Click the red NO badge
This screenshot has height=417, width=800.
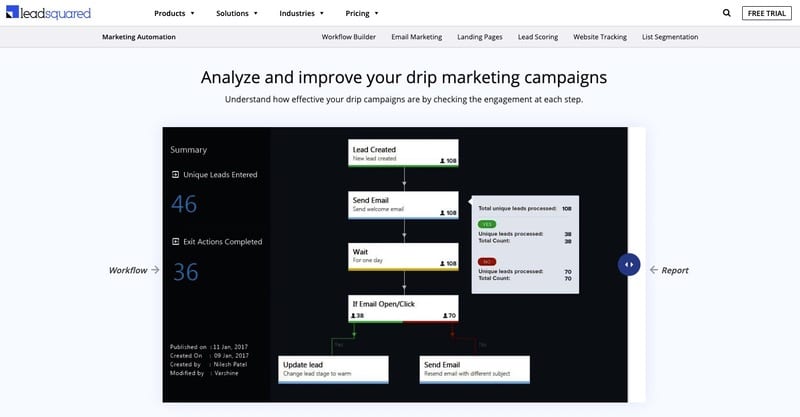pyautogui.click(x=487, y=261)
